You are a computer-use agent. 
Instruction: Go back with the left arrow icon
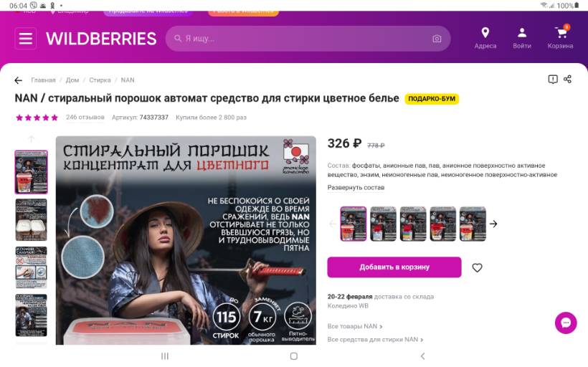19,80
